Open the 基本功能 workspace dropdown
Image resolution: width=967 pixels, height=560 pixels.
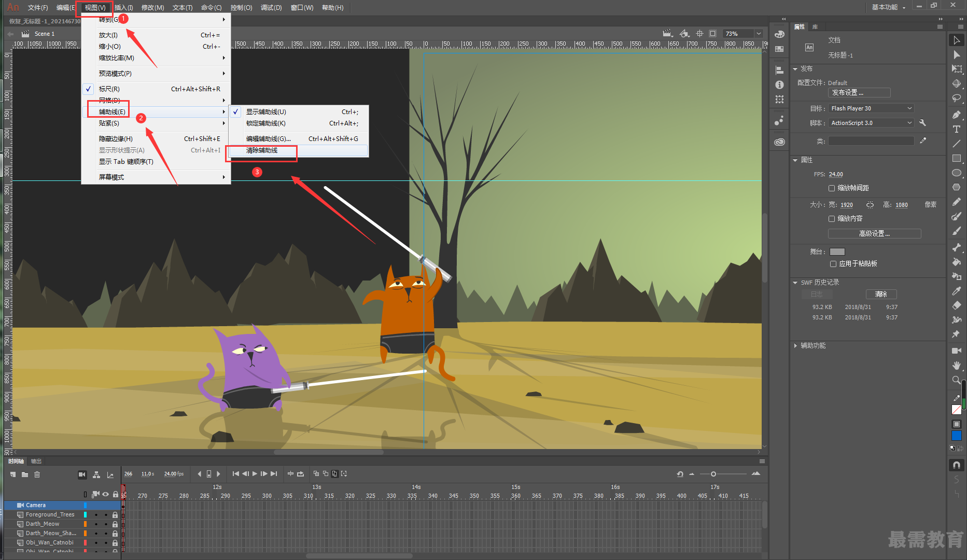pyautogui.click(x=888, y=7)
